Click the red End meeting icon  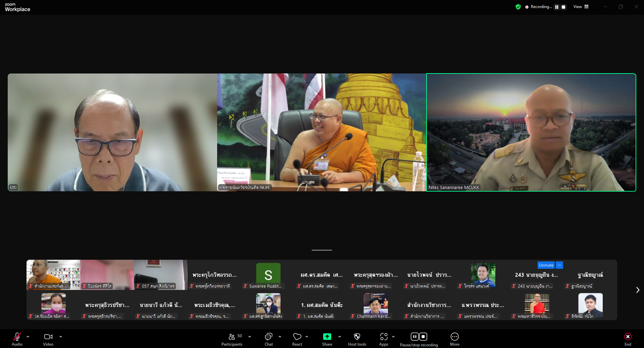(628, 337)
